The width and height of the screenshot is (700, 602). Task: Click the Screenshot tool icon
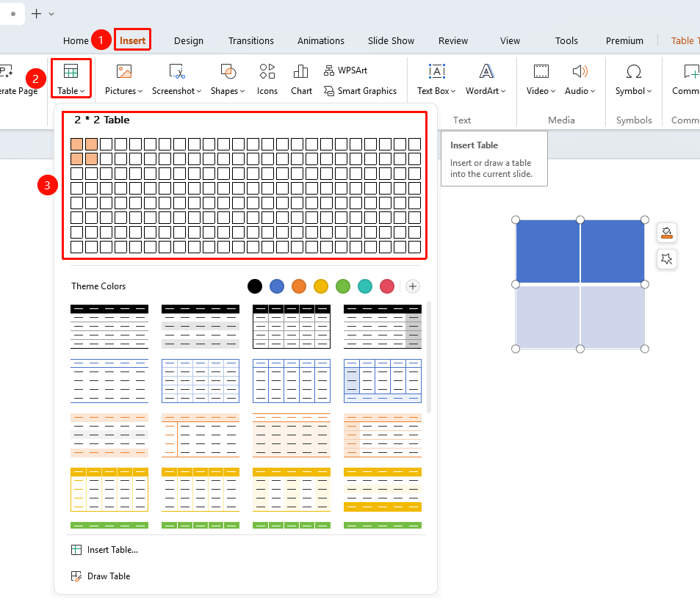click(177, 71)
